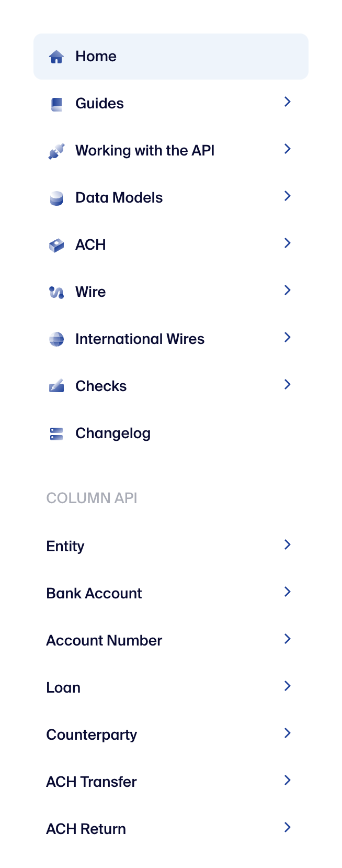Expand the Guides section chevron
The width and height of the screenshot is (342, 868).
pos(287,102)
